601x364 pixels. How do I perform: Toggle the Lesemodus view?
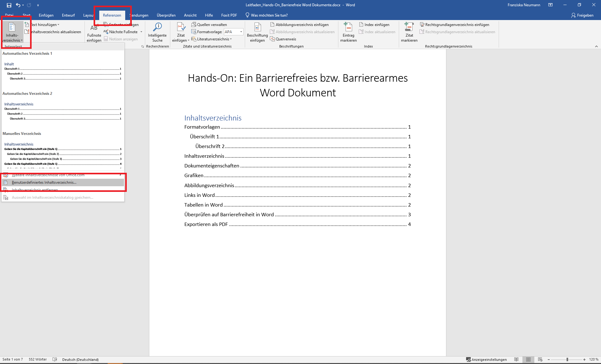point(517,360)
